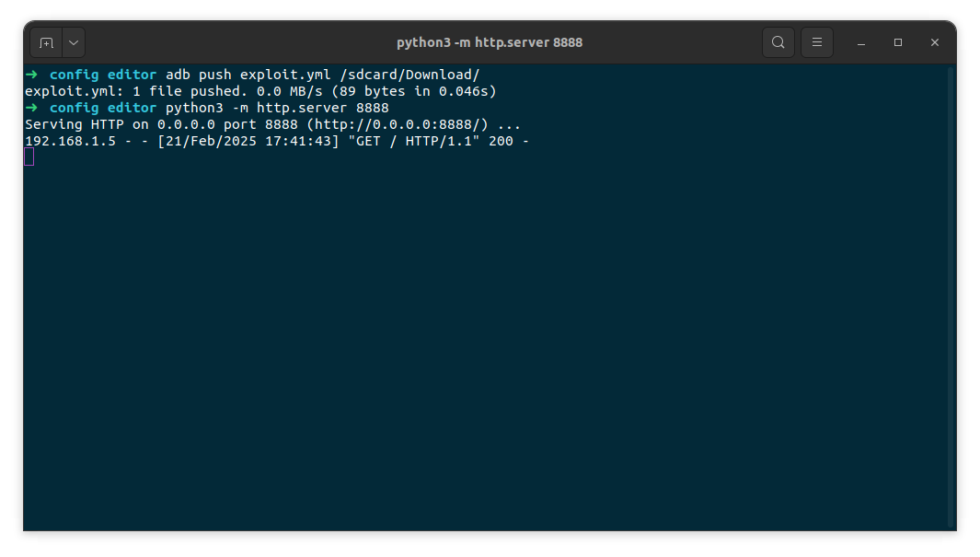Close the terminal window
This screenshot has height=557, width=980.
pyautogui.click(x=935, y=42)
